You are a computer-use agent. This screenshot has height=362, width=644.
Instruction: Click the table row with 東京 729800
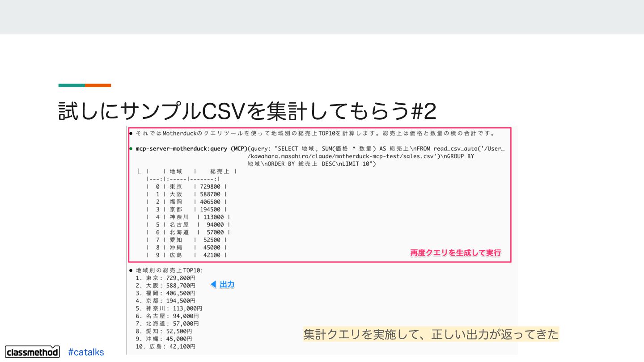pos(187,186)
